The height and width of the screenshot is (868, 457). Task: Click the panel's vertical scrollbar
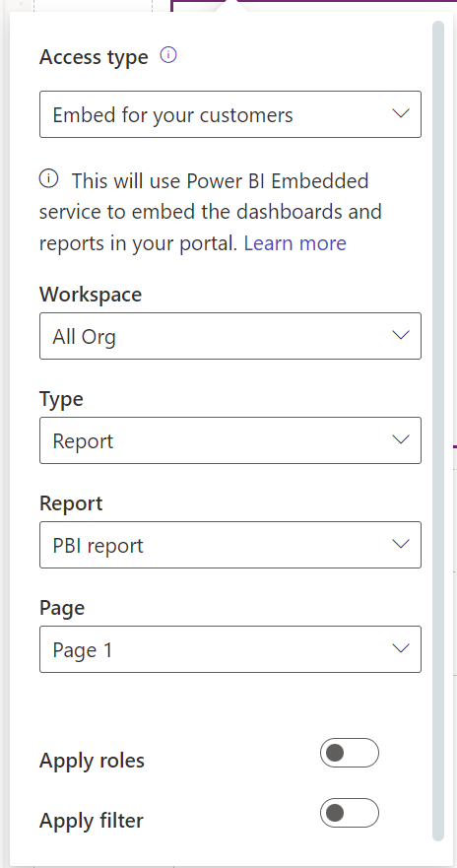coord(438,431)
